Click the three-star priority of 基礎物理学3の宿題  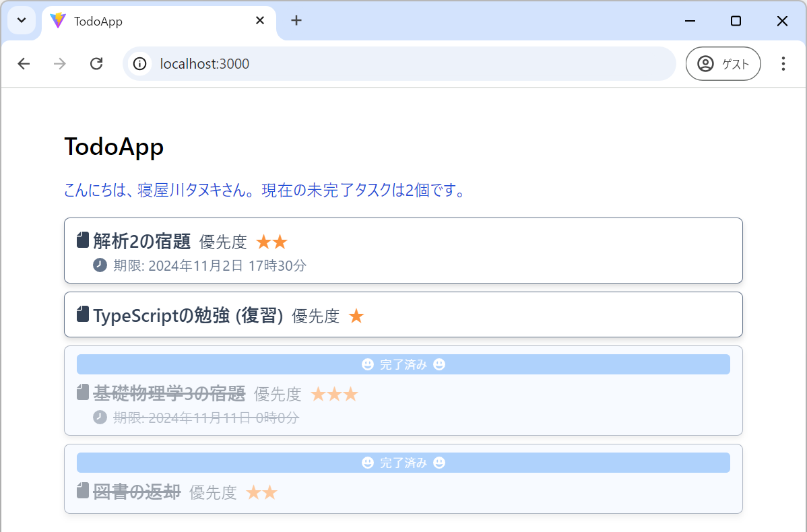click(x=334, y=394)
